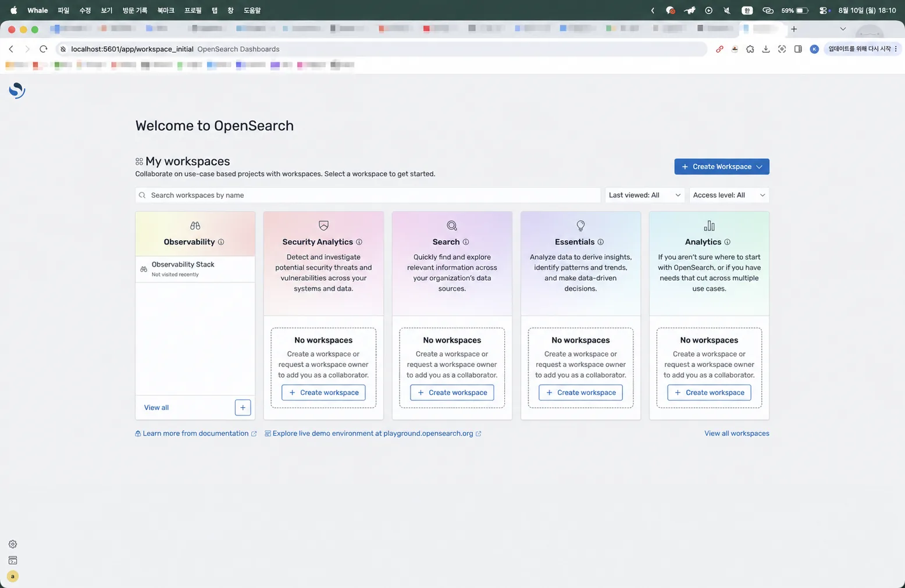
Task: Click info icon next to Security Analytics
Action: pyautogui.click(x=359, y=242)
